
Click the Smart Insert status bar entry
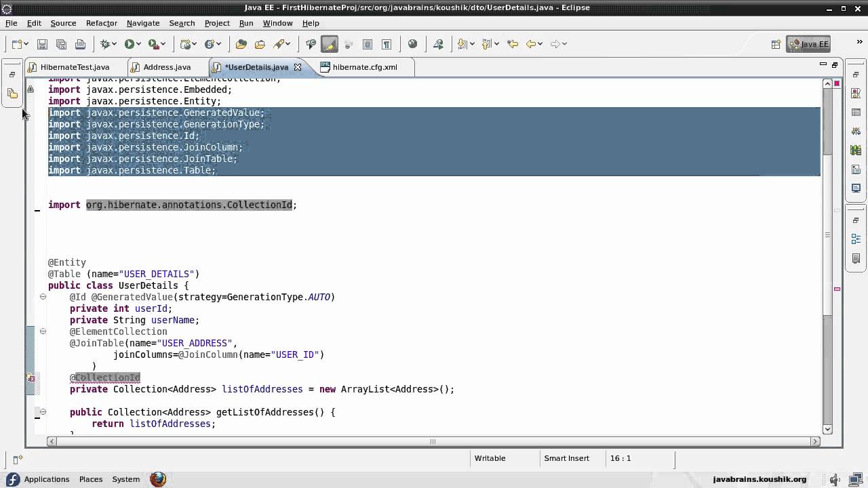tap(566, 458)
